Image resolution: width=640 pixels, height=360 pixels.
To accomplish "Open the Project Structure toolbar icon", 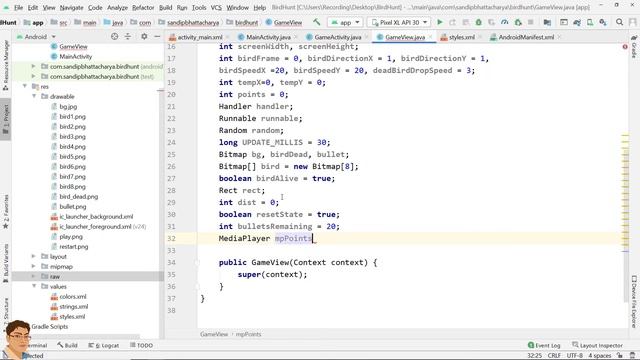I will [547, 22].
